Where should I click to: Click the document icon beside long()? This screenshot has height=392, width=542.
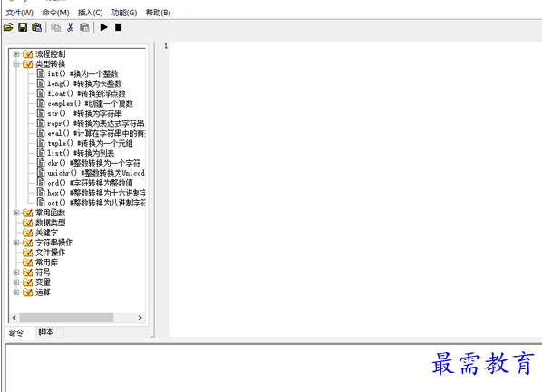pos(41,83)
